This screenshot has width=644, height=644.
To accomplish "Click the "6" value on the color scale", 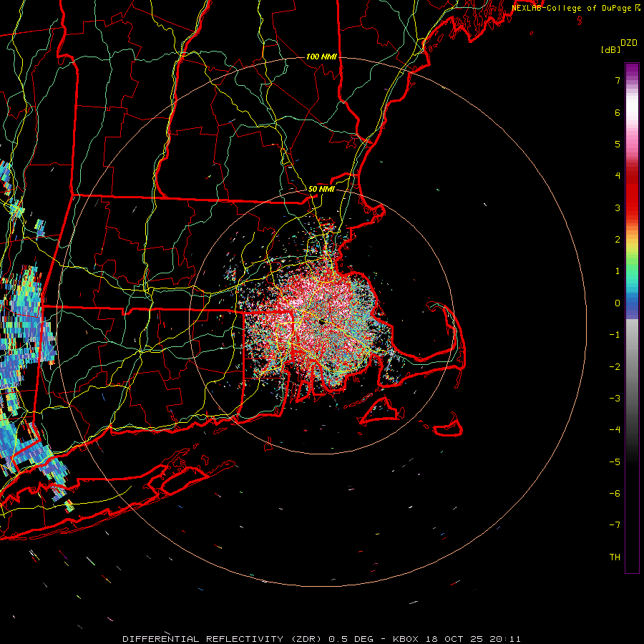I will (618, 112).
